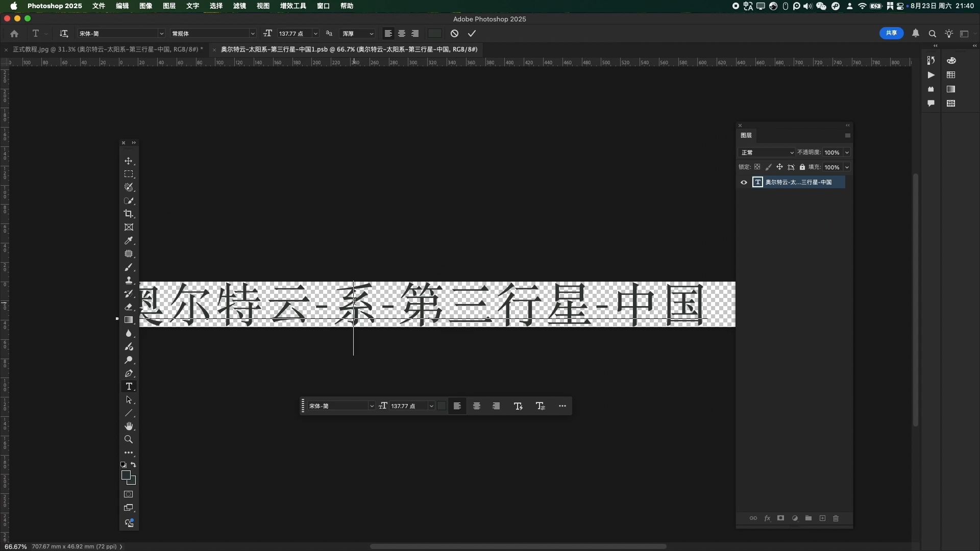Hide the 奥尔特云 text layer eye icon
This screenshot has height=551, width=980.
(744, 183)
